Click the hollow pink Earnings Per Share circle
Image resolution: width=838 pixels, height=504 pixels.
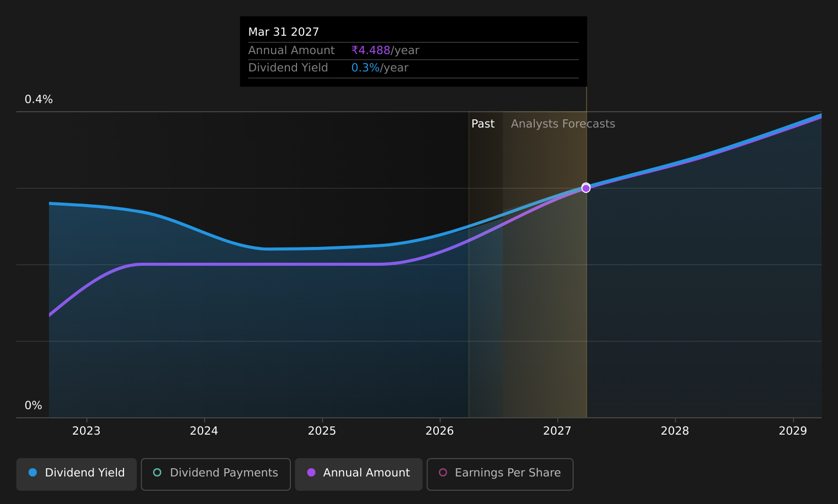[x=443, y=472]
